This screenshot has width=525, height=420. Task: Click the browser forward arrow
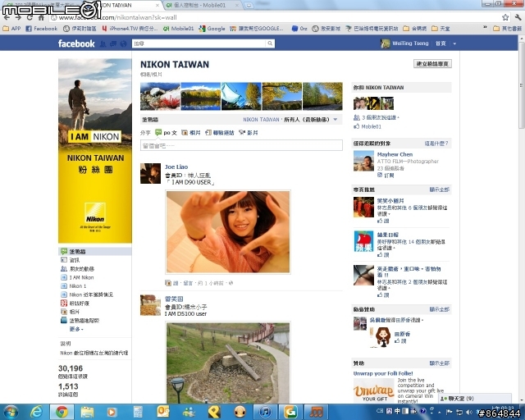tap(18, 17)
